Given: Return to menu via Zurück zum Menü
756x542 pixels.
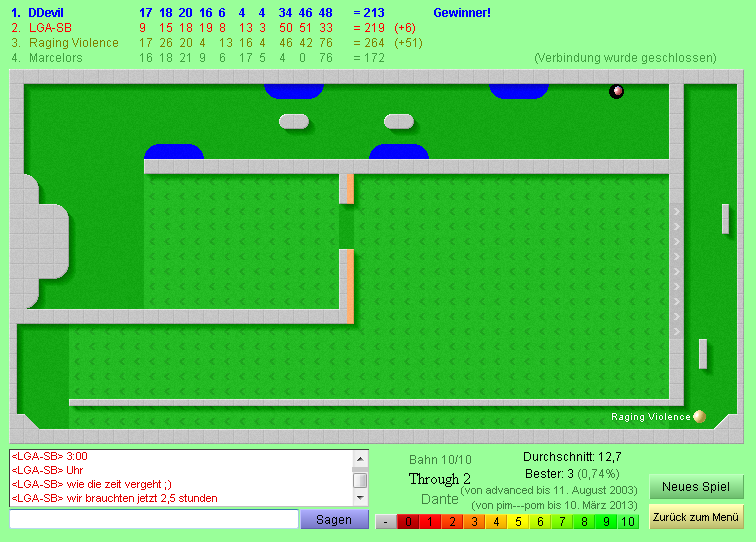Looking at the screenshot, I should click(696, 517).
